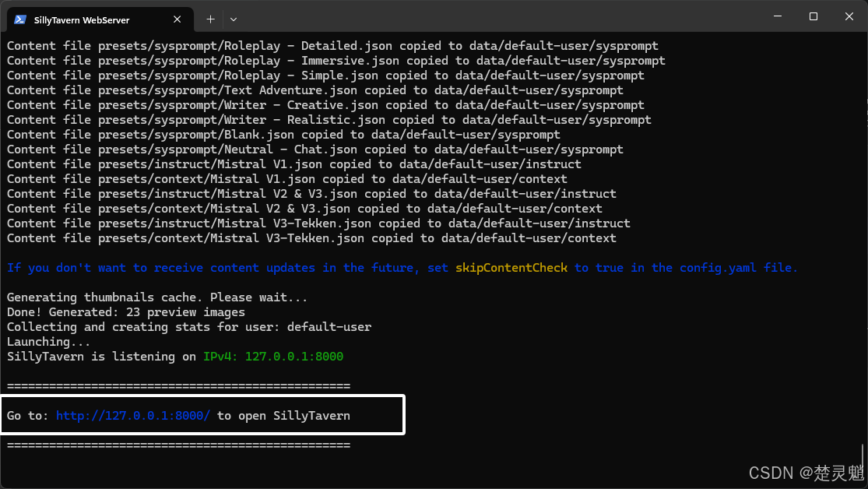Click the line mentioning context/Mistral V2 & V3.json
This screenshot has height=489, width=868.
304,209
